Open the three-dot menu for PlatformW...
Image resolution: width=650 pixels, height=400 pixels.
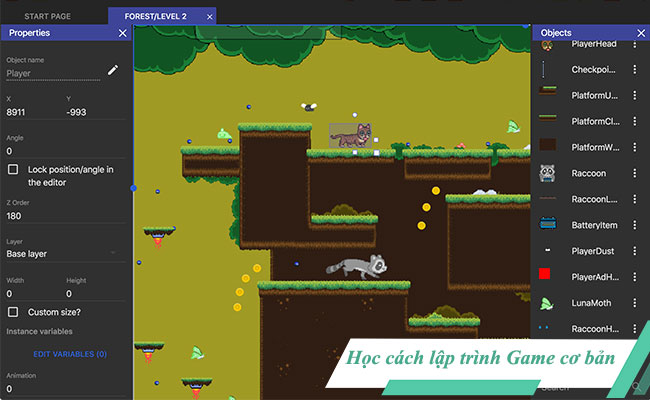pos(634,147)
